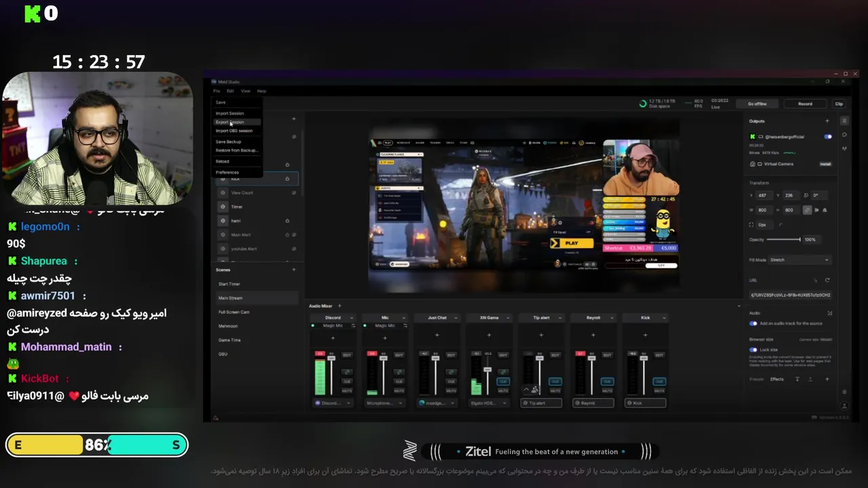
Task: Click the globe icon of View Count layer
Action: click(x=222, y=192)
